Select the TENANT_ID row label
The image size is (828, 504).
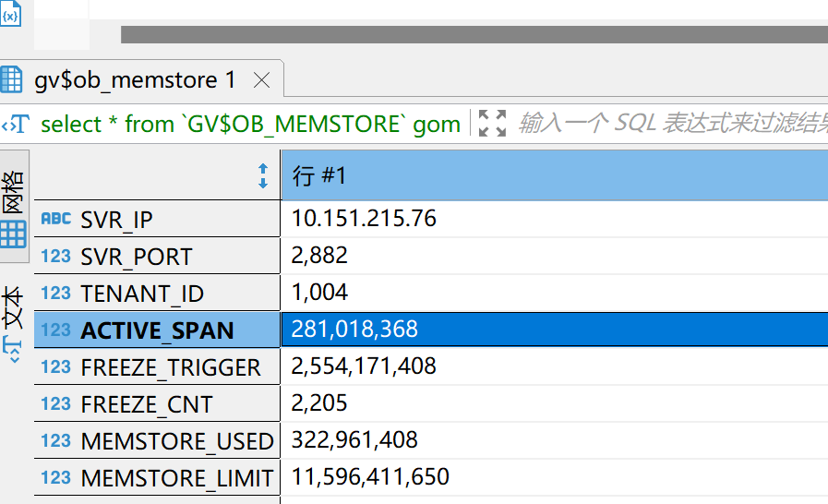click(x=142, y=294)
